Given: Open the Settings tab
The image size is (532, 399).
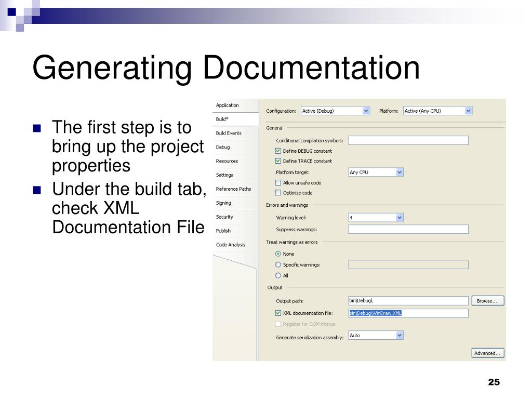Looking at the screenshot, I should point(235,175).
